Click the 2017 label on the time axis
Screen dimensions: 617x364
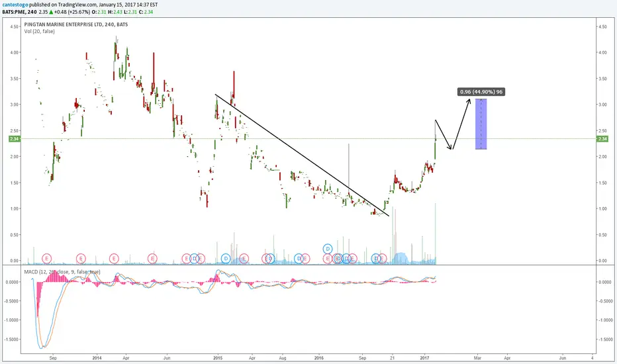(x=424, y=358)
